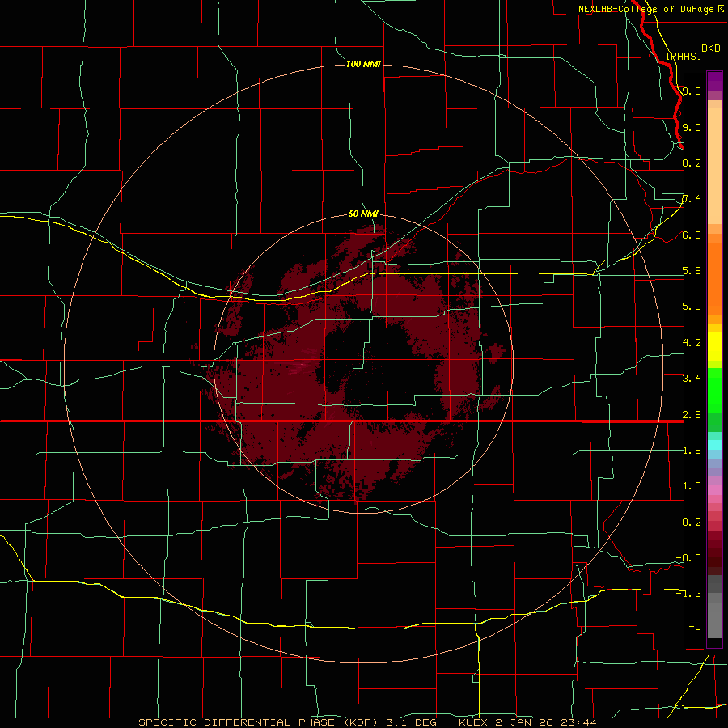The image size is (728, 728).
Task: Click the bright green segment of the color bar
Action: (x=714, y=392)
